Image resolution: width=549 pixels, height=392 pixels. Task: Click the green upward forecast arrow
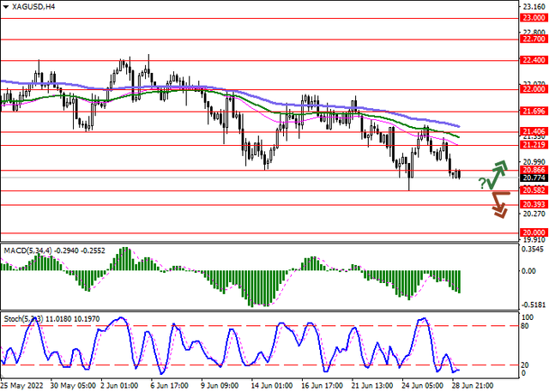point(499,172)
